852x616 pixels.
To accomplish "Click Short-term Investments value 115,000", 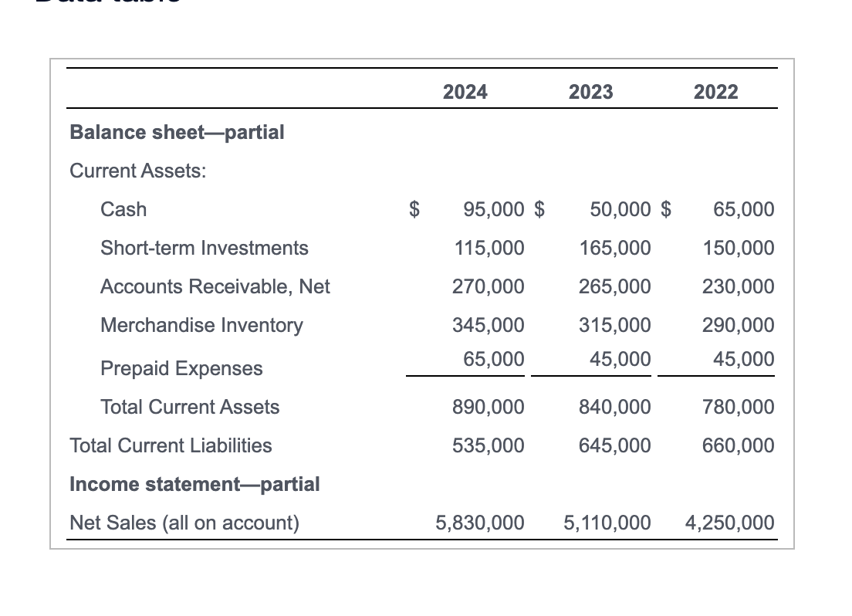I will click(x=489, y=248).
